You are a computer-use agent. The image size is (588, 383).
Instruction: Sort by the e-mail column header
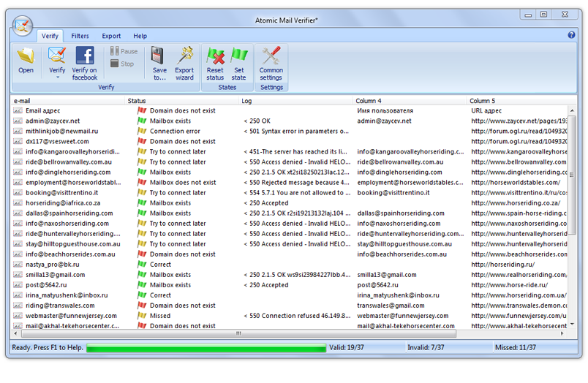tap(68, 101)
